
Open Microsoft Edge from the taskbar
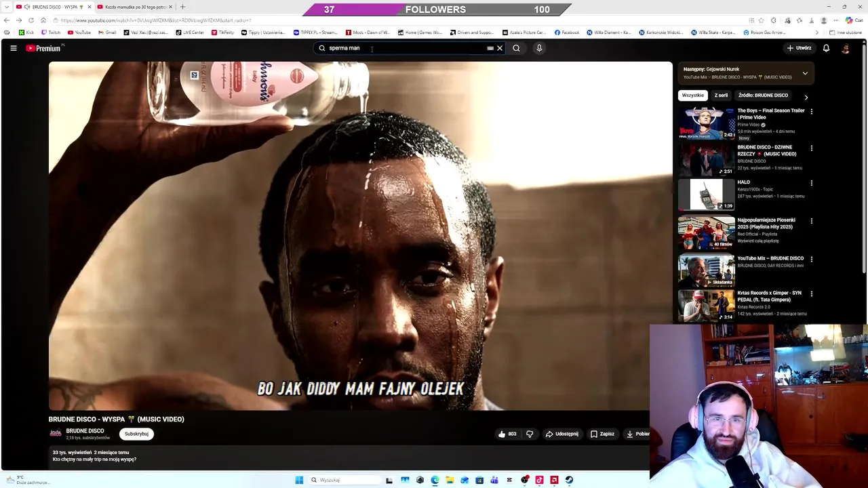pos(435,480)
